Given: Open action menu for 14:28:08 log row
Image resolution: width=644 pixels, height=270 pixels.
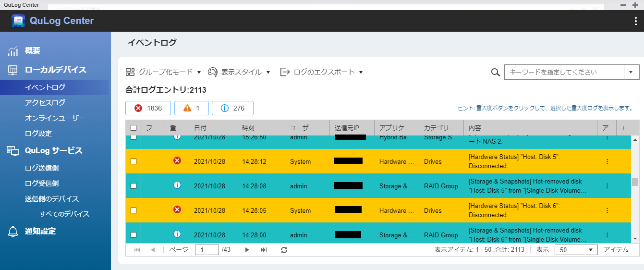Looking at the screenshot, I should tap(607, 186).
